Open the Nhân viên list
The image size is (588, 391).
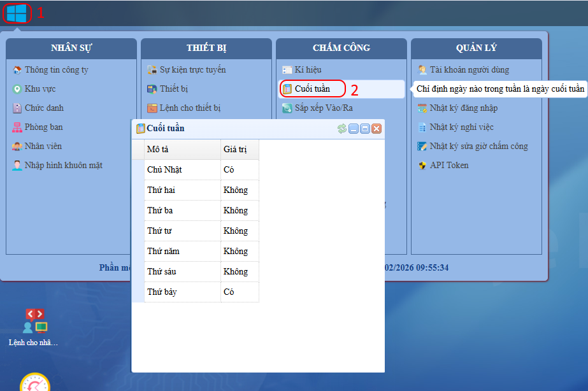click(x=43, y=146)
